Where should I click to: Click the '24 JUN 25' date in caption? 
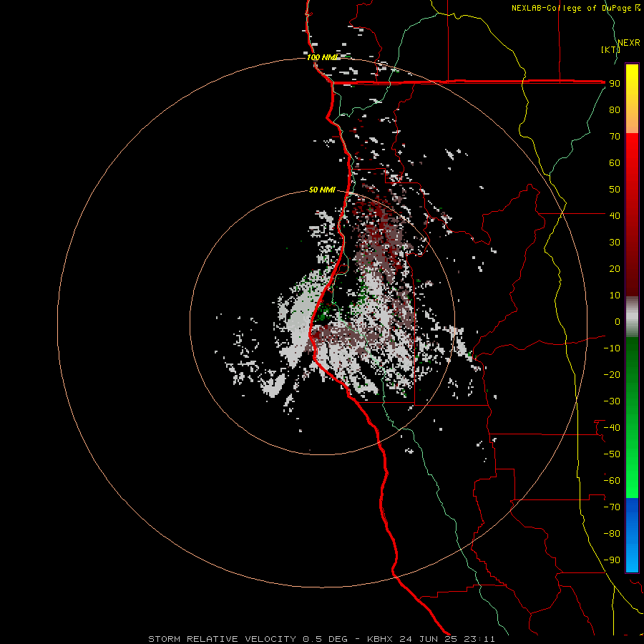[428, 639]
